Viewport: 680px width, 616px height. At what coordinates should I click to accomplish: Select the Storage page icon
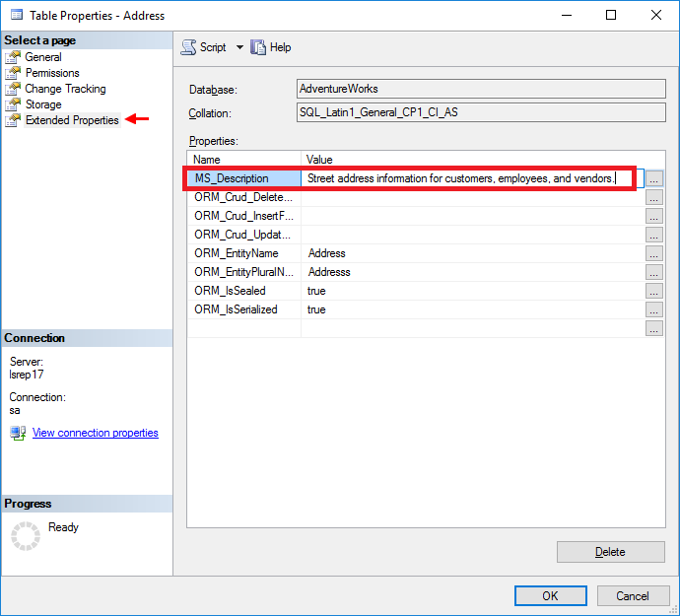point(13,104)
